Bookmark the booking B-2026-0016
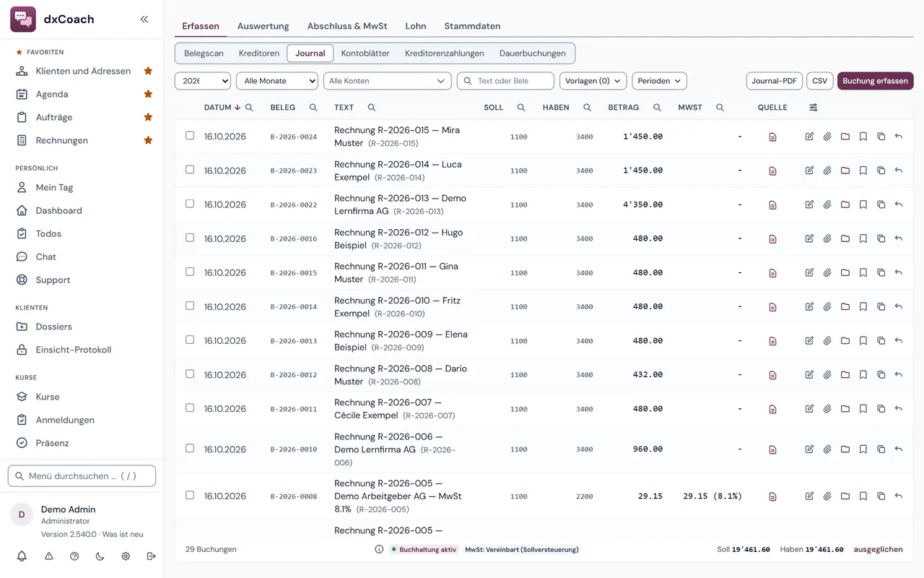Image resolution: width=924 pixels, height=578 pixels. (863, 238)
